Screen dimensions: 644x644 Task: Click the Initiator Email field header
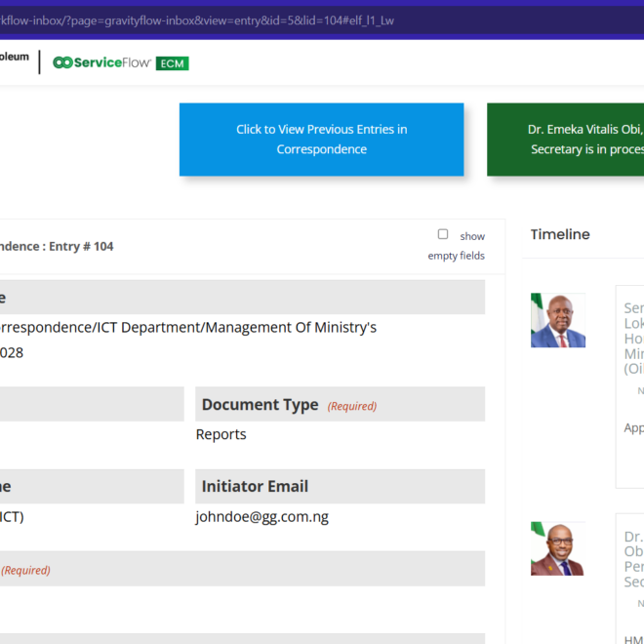(341, 486)
